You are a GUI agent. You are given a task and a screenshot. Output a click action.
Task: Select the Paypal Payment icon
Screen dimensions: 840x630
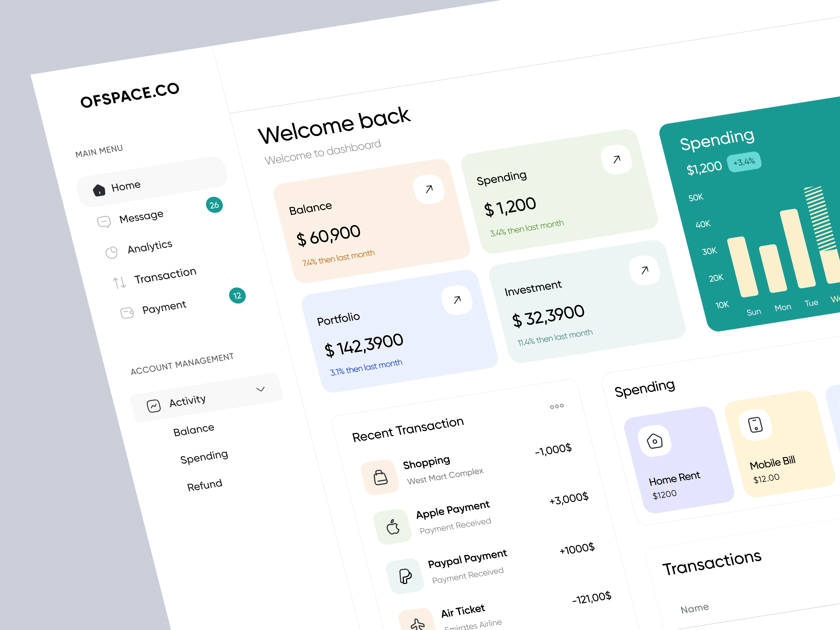tap(405, 576)
